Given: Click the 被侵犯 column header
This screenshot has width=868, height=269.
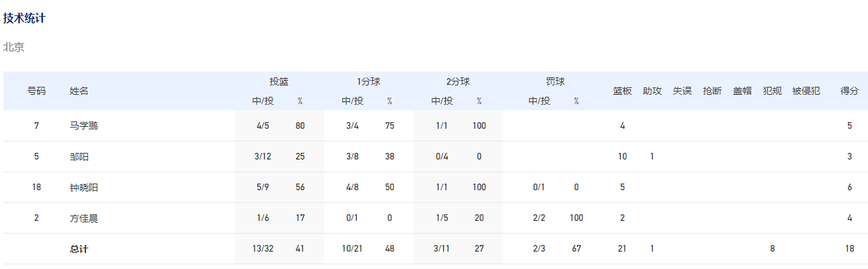Looking at the screenshot, I should coord(807,91).
